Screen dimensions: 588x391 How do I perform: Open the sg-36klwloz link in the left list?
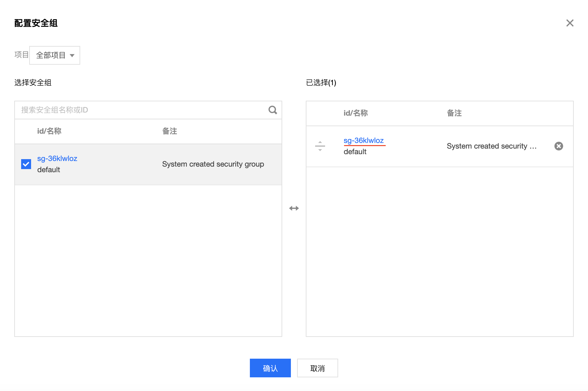(x=57, y=159)
